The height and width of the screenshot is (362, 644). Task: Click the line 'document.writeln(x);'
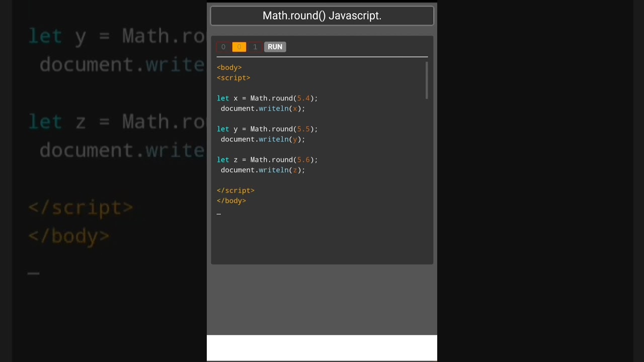[x=263, y=109]
